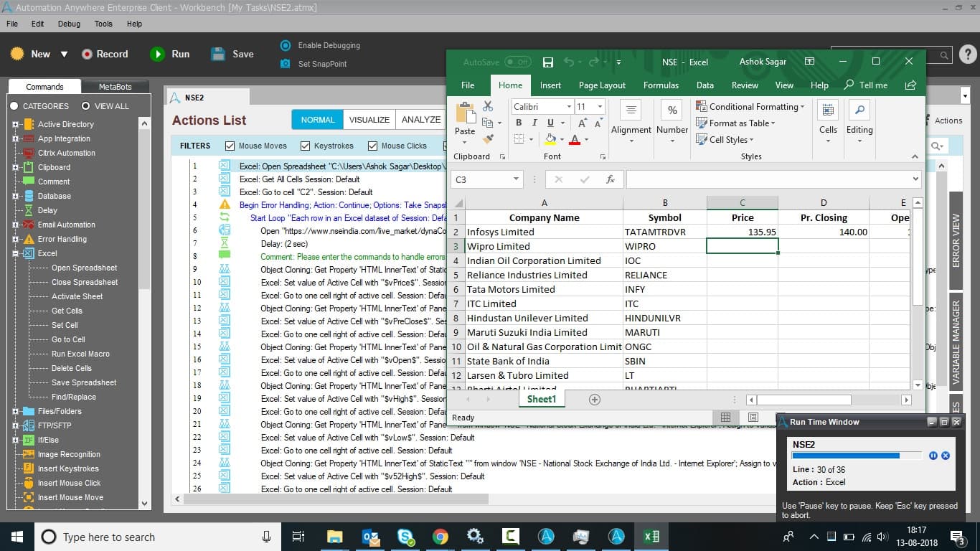This screenshot has width=980, height=551.
Task: Click the Record button in Automation Anywhere
Action: [x=105, y=54]
